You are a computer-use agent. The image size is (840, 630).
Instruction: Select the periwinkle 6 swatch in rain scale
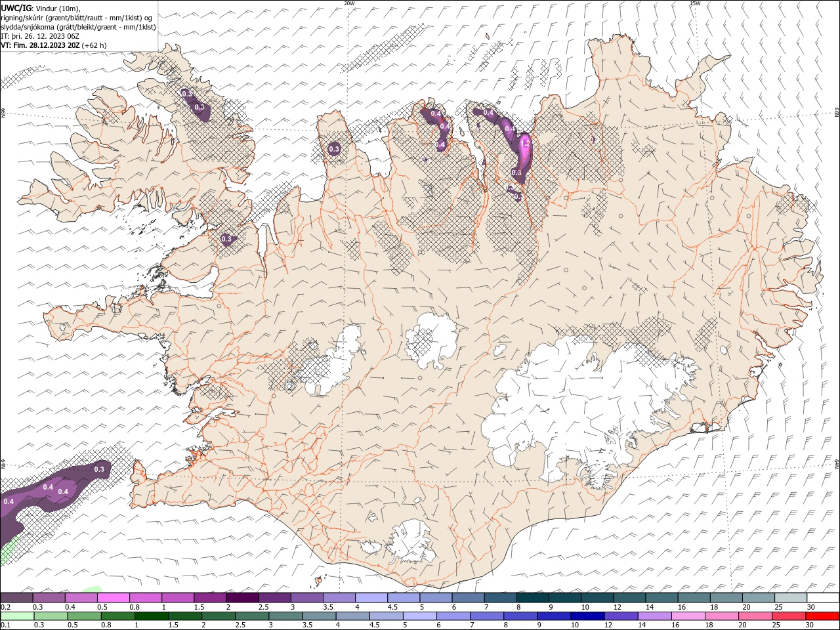[x=453, y=616]
